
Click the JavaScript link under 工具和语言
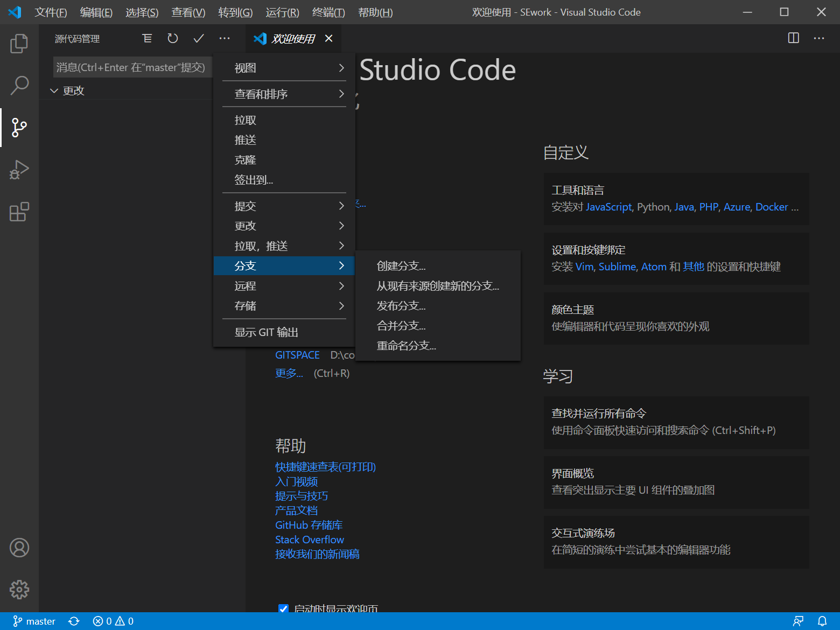tap(608, 207)
